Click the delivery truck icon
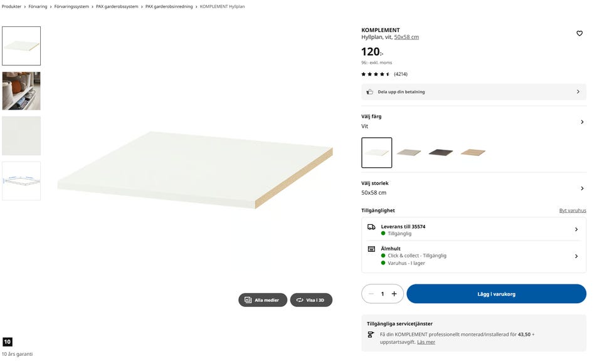The width and height of the screenshot is (602, 364). pyautogui.click(x=371, y=227)
